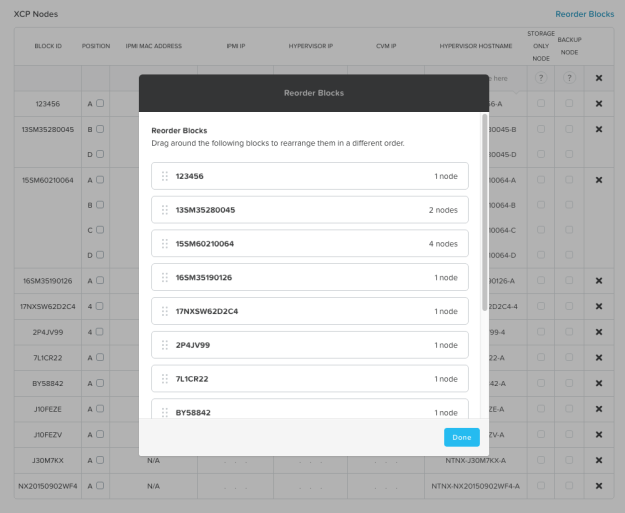Select the BY58842 block in list
The image size is (625, 513).
[309, 410]
